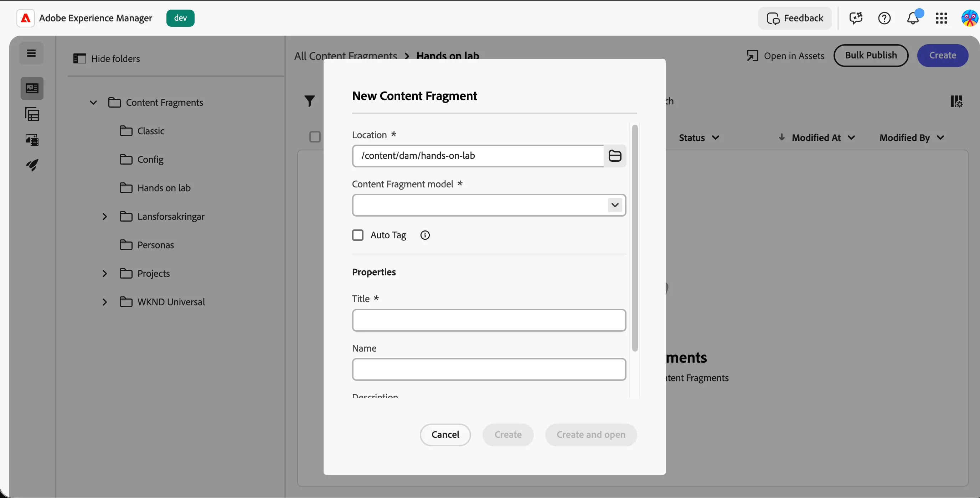The image size is (980, 498).
Task: Browse location folder picker icon
Action: (x=615, y=156)
